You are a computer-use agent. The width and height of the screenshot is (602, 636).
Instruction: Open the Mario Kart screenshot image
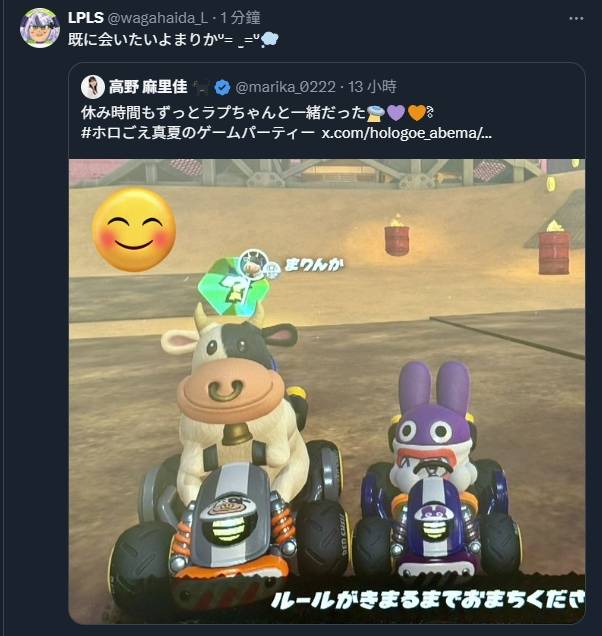click(327, 391)
